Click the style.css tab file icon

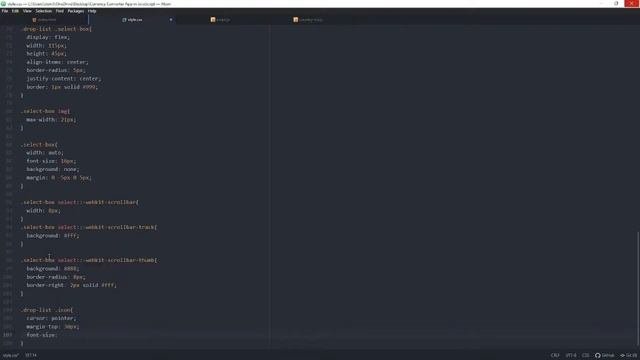(124, 20)
